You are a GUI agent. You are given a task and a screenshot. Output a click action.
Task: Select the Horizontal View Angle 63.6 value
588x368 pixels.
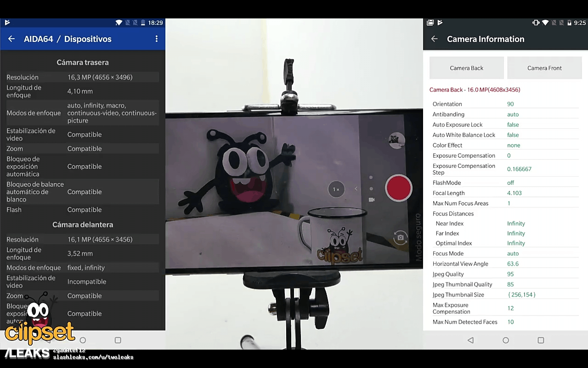(513, 264)
